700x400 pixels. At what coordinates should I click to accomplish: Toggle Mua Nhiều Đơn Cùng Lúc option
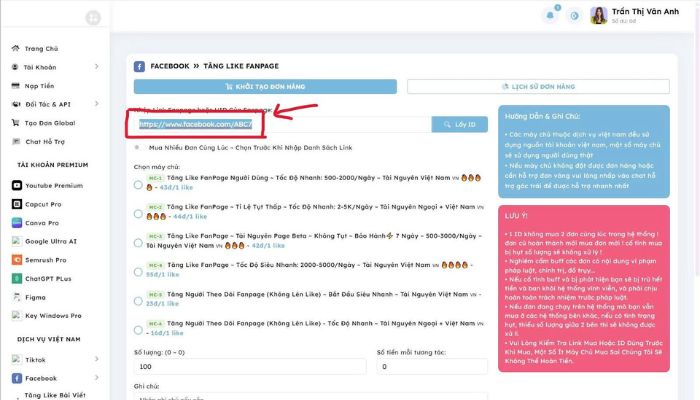(137, 147)
